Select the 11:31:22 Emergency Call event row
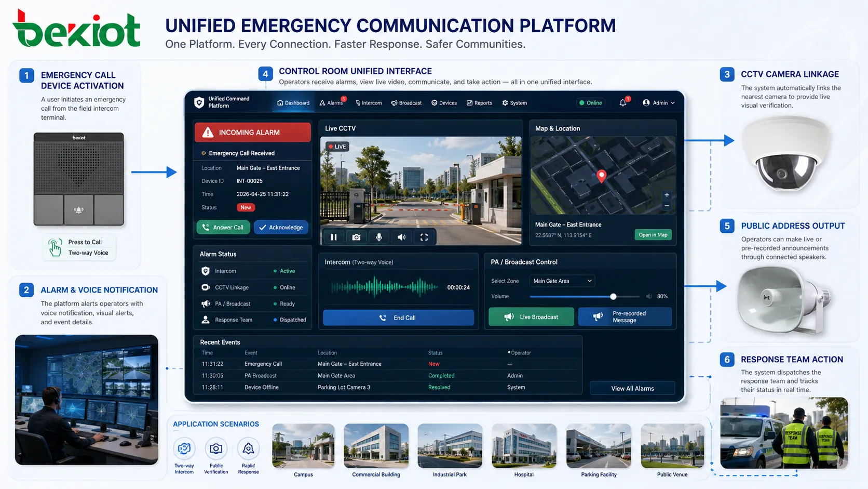868x489 pixels. click(x=388, y=364)
